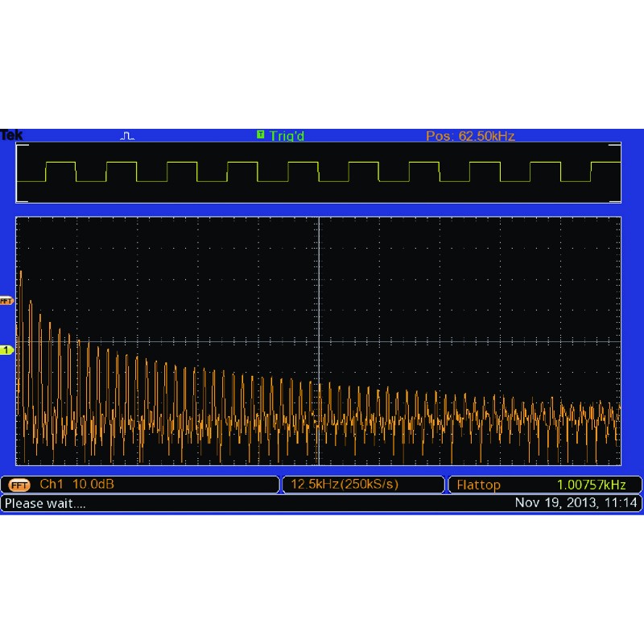This screenshot has height=644, width=644.
Task: Select the orange FFT marker on left edge
Action: tap(6, 300)
